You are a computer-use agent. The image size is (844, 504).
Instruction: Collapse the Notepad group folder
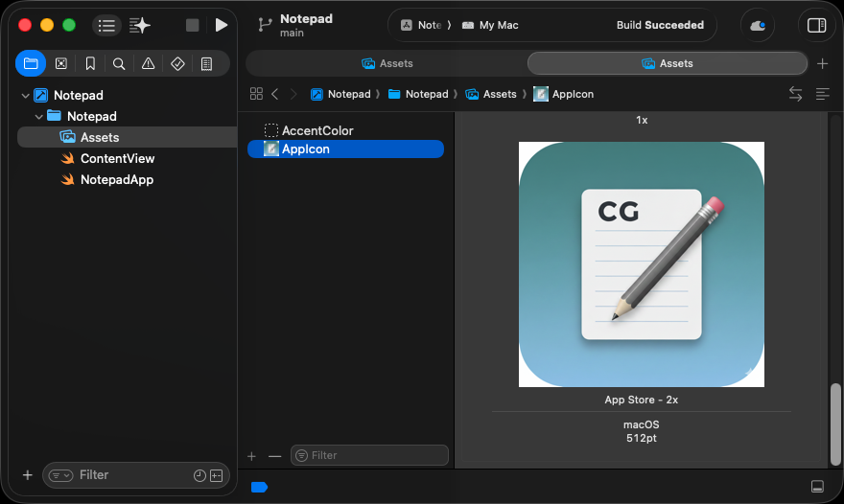tap(38, 117)
